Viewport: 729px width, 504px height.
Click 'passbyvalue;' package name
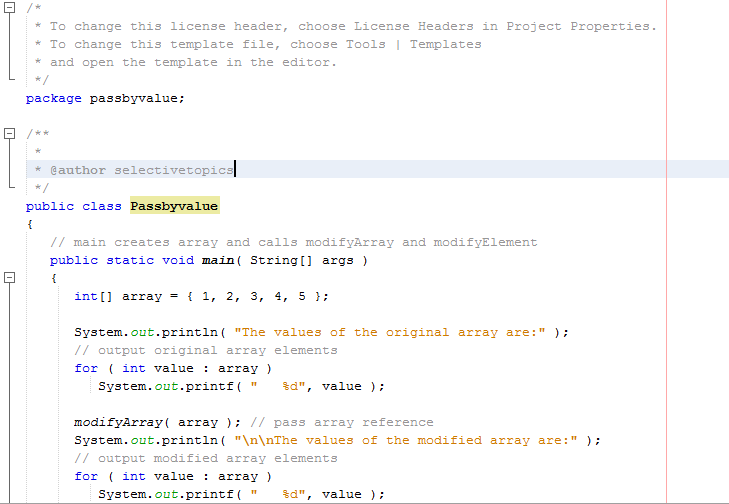click(x=137, y=98)
